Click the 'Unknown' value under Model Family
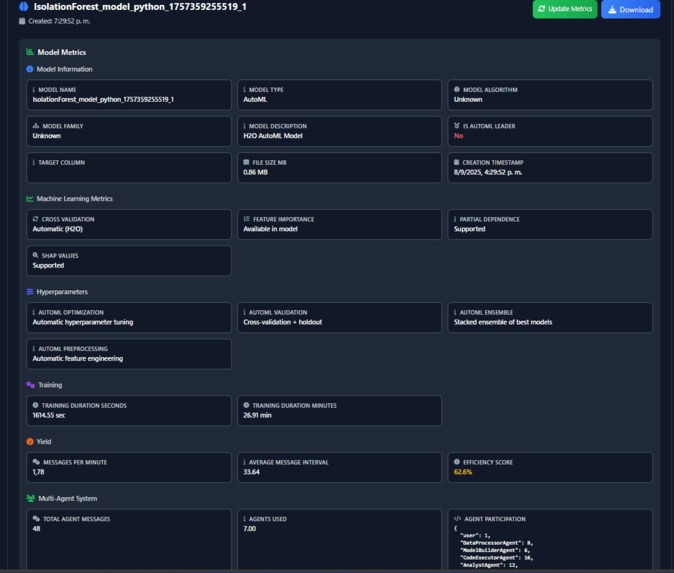The width and height of the screenshot is (674, 573). (47, 136)
